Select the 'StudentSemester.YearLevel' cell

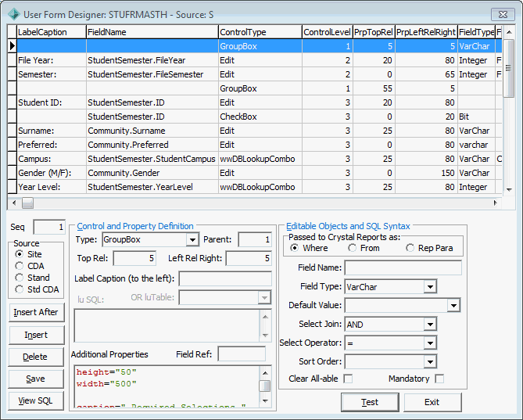click(x=152, y=187)
